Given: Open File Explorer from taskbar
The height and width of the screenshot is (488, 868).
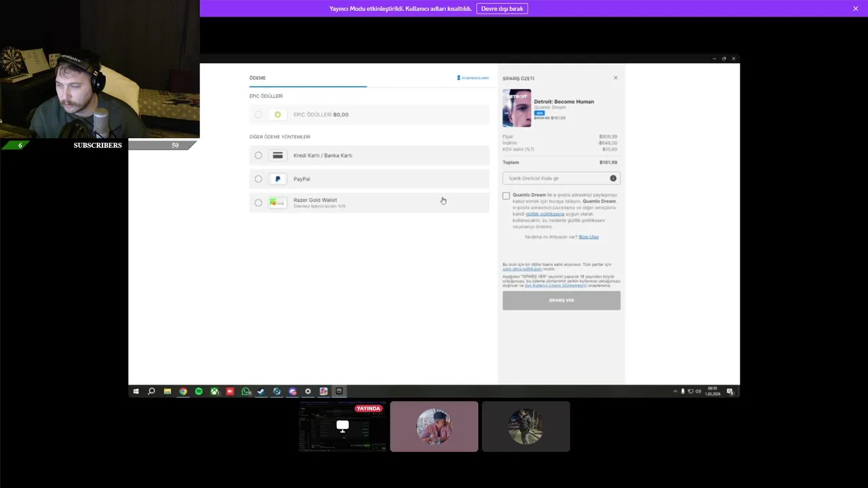Looking at the screenshot, I should 167,391.
